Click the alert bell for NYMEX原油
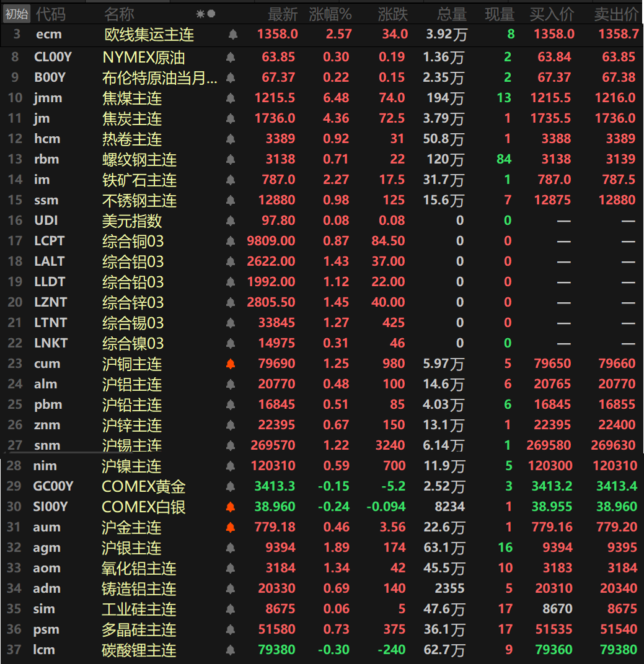This screenshot has height=664, width=644. click(231, 57)
